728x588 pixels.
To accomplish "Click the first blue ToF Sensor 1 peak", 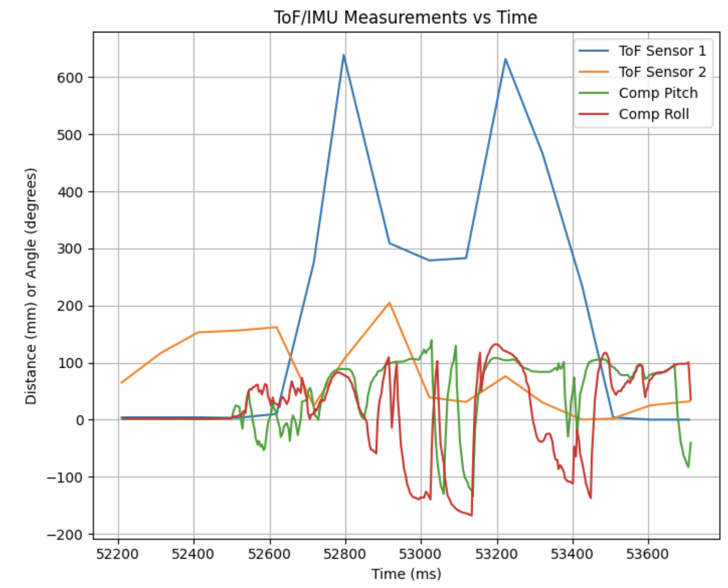I will pos(344,55).
